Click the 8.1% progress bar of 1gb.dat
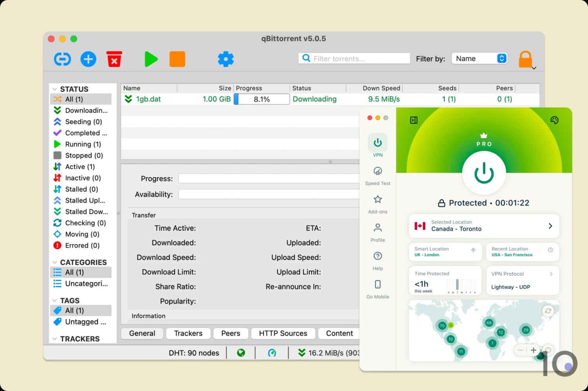This screenshot has height=391, width=588. [x=262, y=99]
